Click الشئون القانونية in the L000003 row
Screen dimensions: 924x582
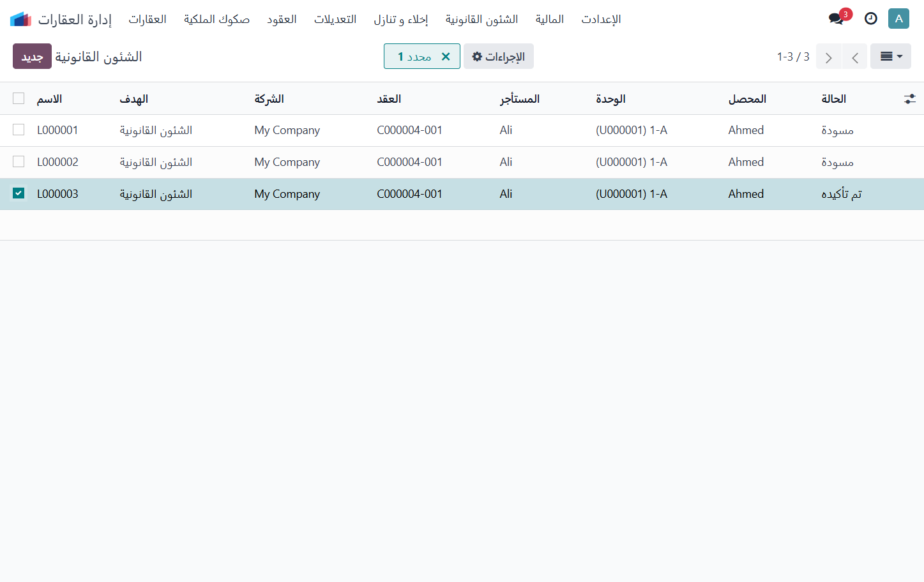pos(156,194)
